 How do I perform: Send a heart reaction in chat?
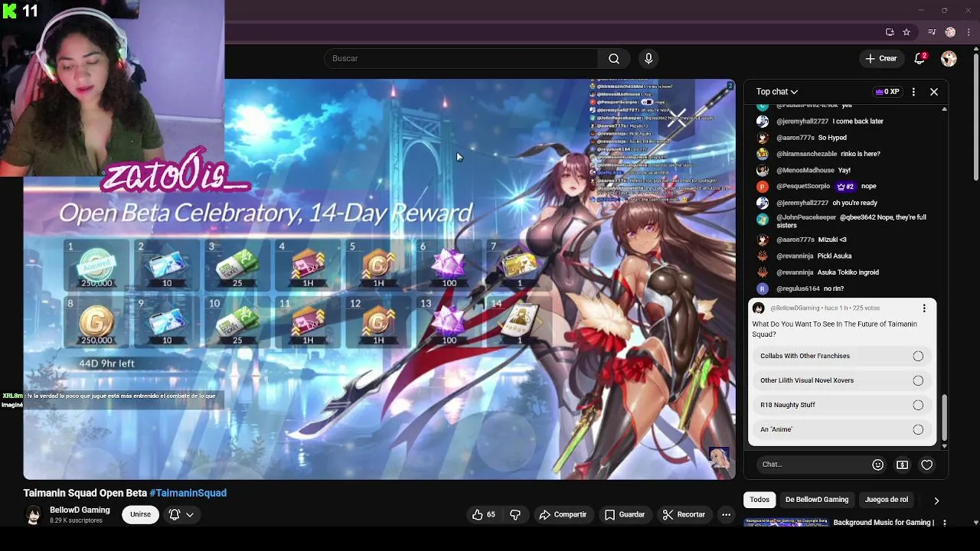(x=927, y=465)
